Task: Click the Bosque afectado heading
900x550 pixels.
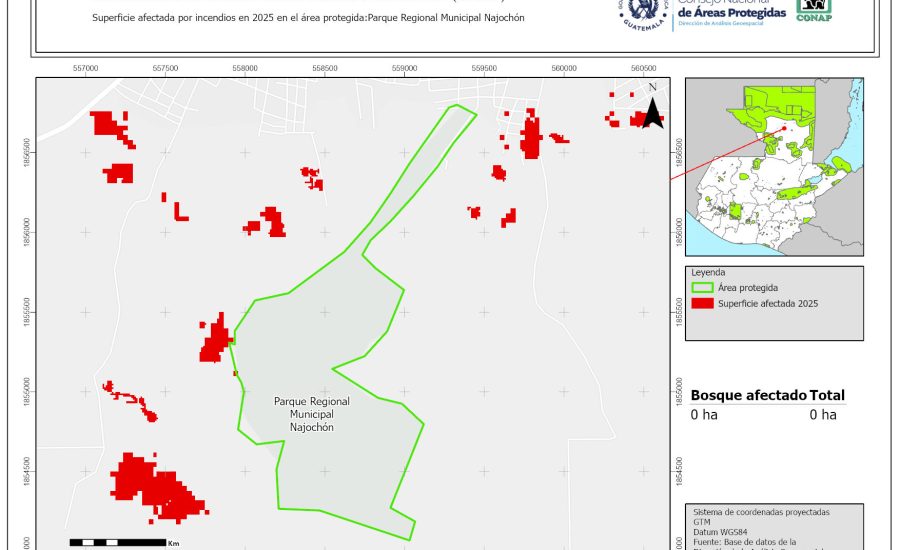Action: 748,395
